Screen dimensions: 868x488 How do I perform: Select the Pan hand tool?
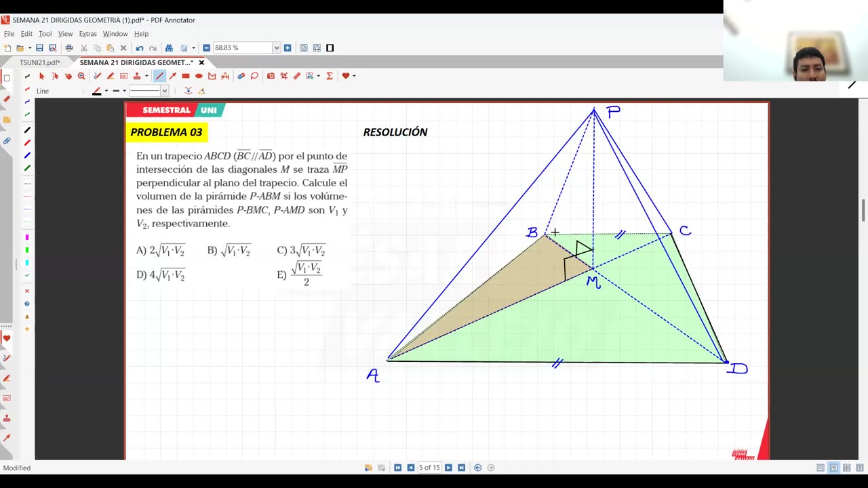click(68, 76)
